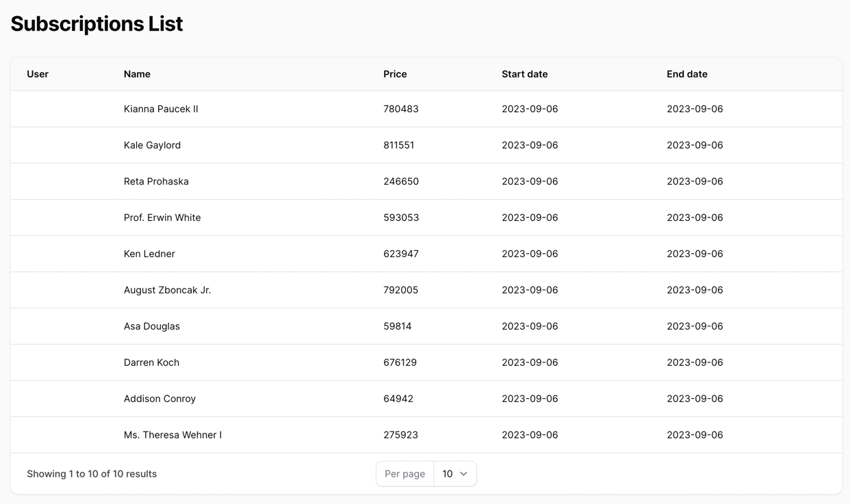Click Asa Douglas's end date
The image size is (850, 504).
point(695,326)
